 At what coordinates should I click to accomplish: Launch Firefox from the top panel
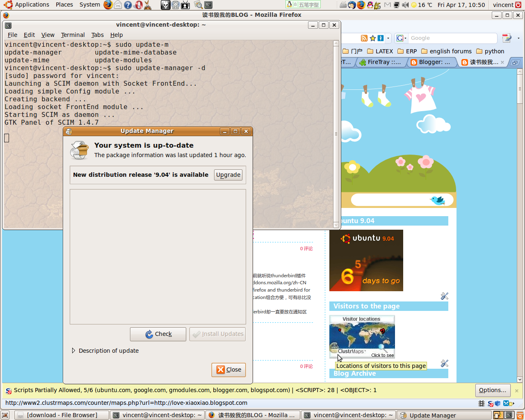point(108,5)
